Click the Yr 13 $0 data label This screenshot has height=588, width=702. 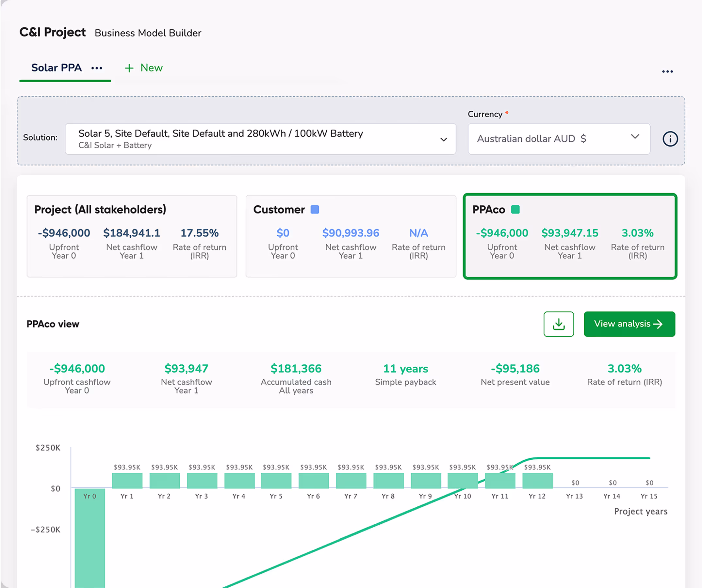click(x=575, y=483)
